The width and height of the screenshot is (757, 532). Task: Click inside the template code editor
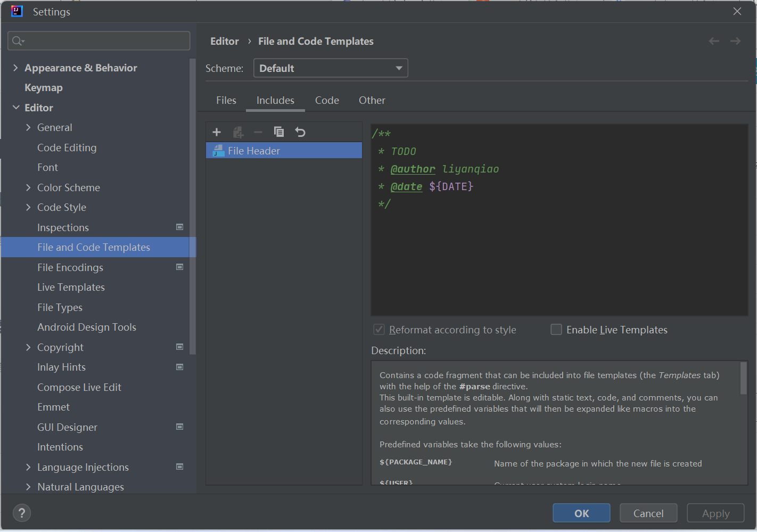[x=559, y=220]
